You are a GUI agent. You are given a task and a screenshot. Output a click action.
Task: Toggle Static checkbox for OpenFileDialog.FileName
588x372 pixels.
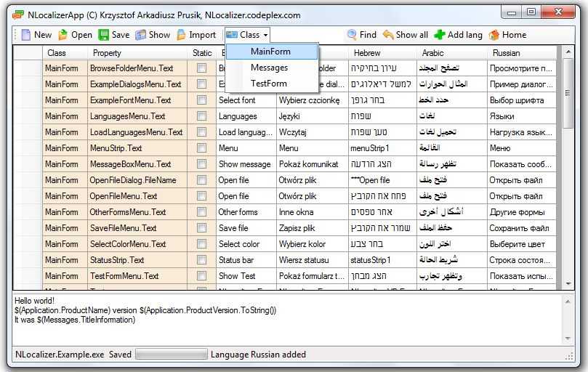pyautogui.click(x=202, y=180)
